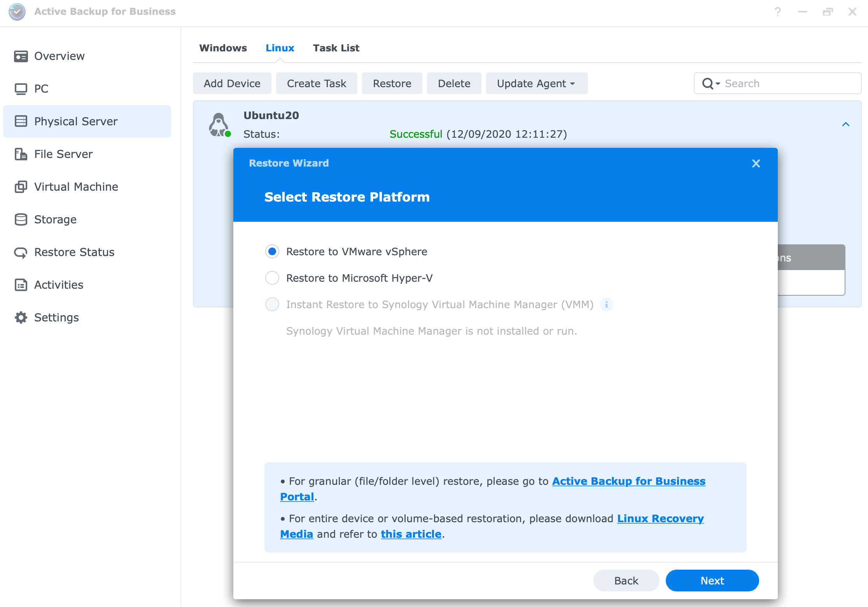Click the File Server icon in sidebar
Viewport: 868px width, 607px height.
click(21, 154)
